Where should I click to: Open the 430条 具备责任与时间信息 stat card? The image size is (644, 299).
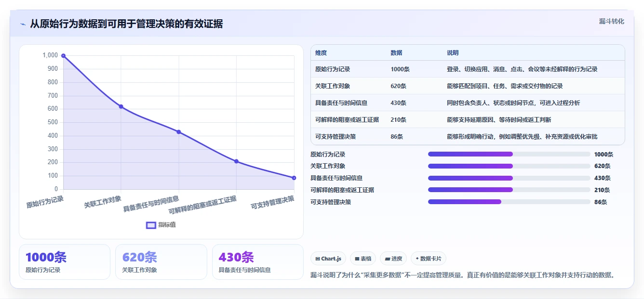pyautogui.click(x=258, y=262)
